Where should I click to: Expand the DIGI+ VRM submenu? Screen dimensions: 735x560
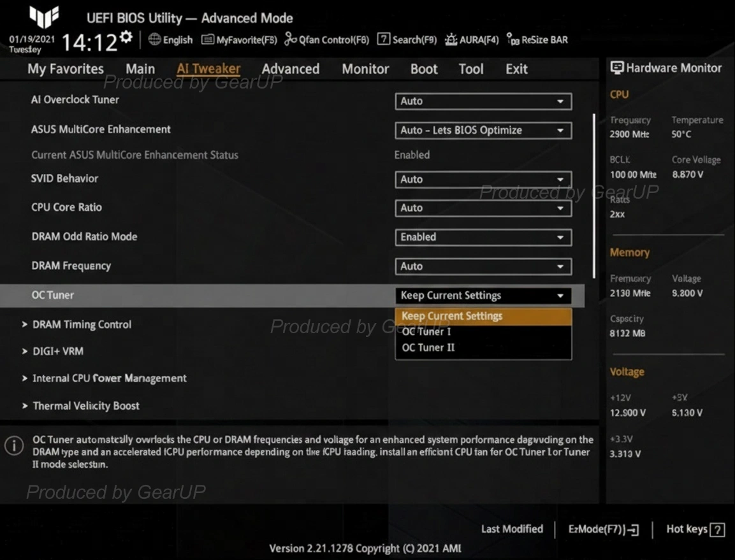53,351
